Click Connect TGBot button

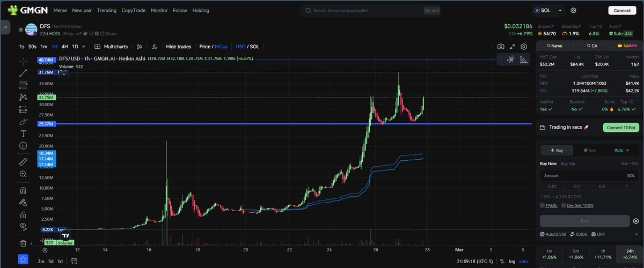pos(621,128)
